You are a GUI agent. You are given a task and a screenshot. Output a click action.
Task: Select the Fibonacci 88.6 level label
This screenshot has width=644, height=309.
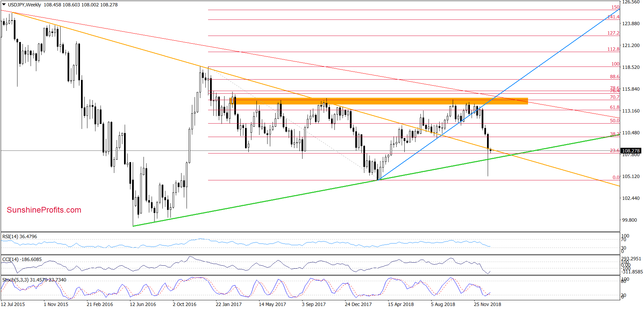[615, 77]
